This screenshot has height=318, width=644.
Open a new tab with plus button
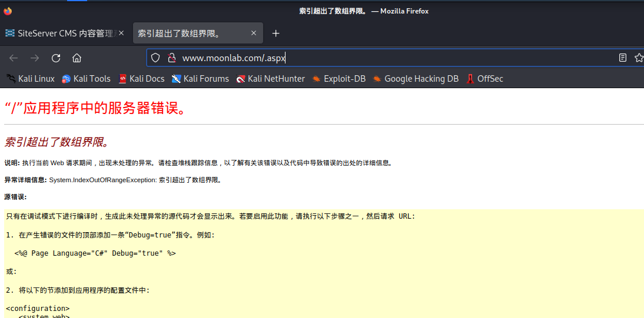(x=276, y=34)
